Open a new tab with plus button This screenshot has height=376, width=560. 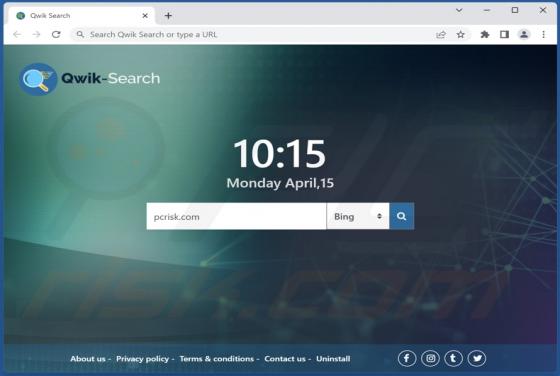pos(168,16)
